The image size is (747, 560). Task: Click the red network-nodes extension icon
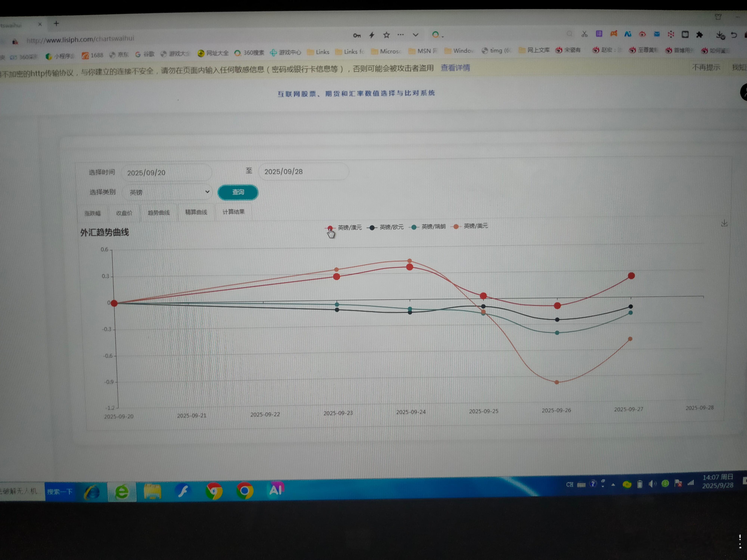(671, 34)
